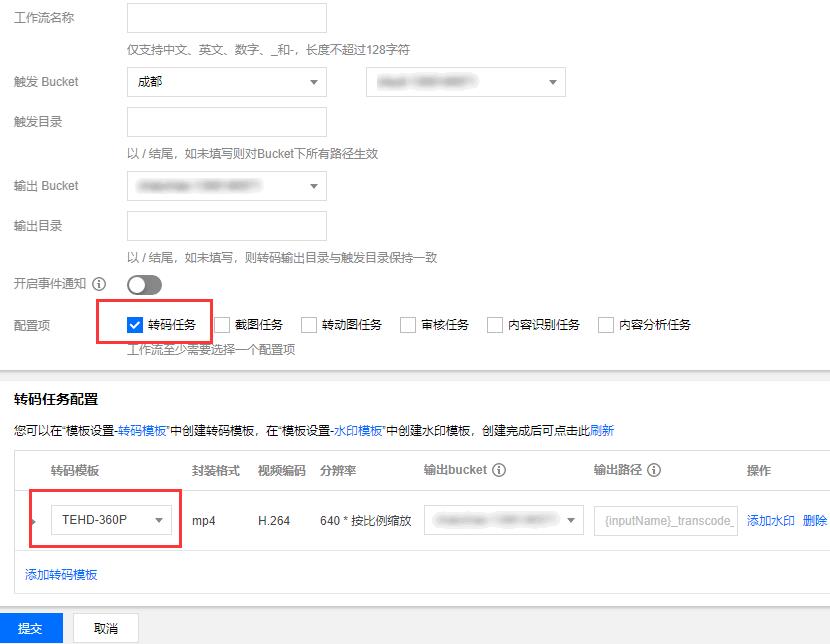Click the 分辨率 column header
The height and width of the screenshot is (644, 830).
click(x=338, y=470)
